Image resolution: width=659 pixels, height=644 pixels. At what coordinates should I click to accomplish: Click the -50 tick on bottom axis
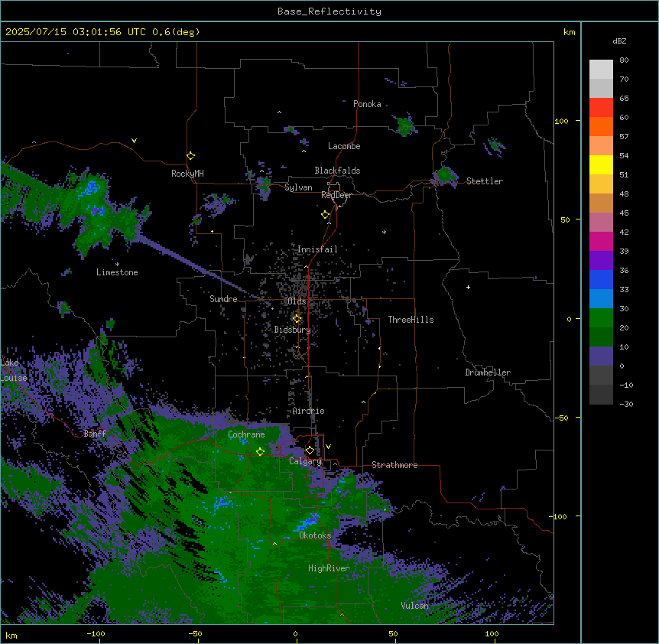(x=195, y=633)
